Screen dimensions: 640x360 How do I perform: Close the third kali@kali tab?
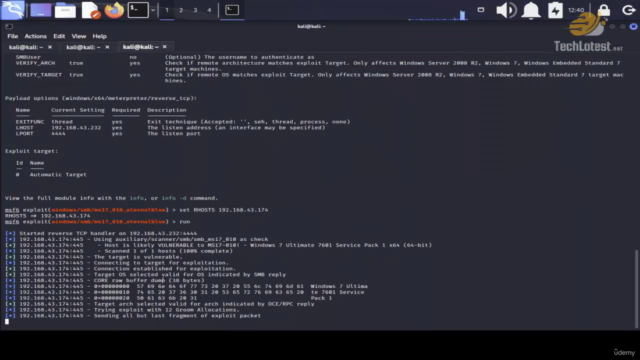[x=164, y=47]
